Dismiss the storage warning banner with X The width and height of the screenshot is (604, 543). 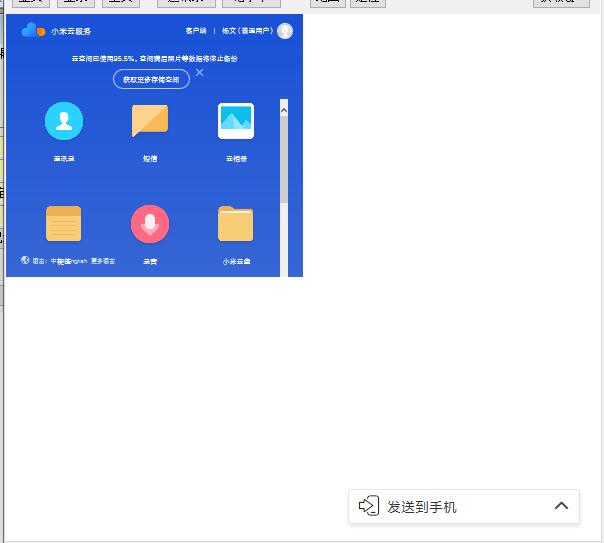[x=200, y=72]
